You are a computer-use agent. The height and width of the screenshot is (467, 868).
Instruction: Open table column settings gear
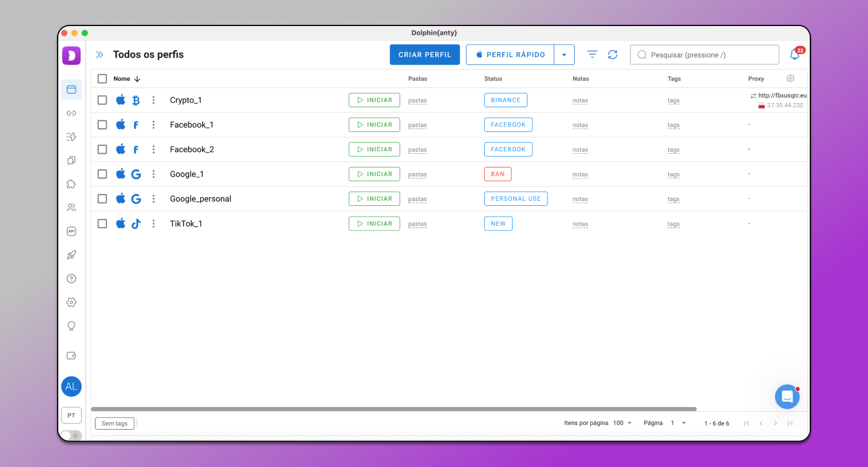[x=790, y=78]
